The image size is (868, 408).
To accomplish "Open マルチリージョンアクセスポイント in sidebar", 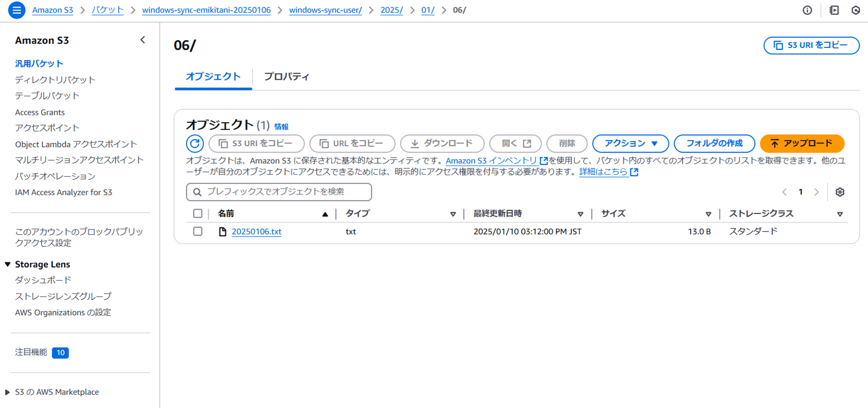I will (x=79, y=160).
